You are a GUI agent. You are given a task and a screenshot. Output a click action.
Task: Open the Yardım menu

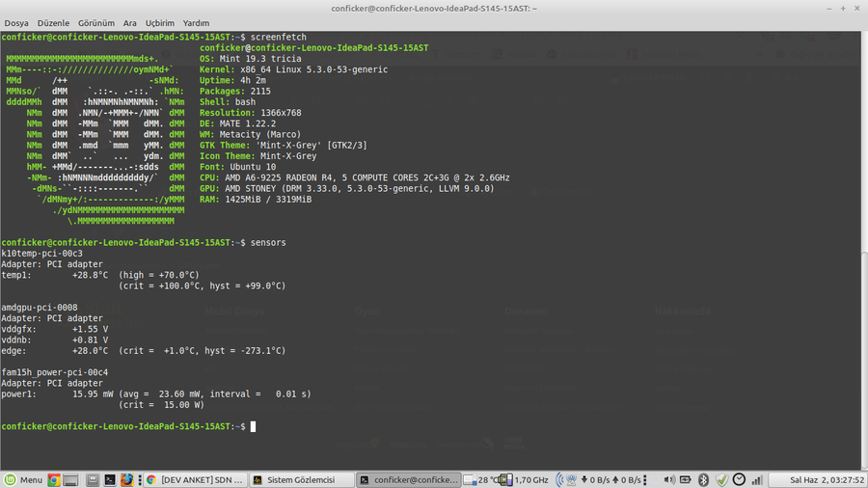point(196,23)
